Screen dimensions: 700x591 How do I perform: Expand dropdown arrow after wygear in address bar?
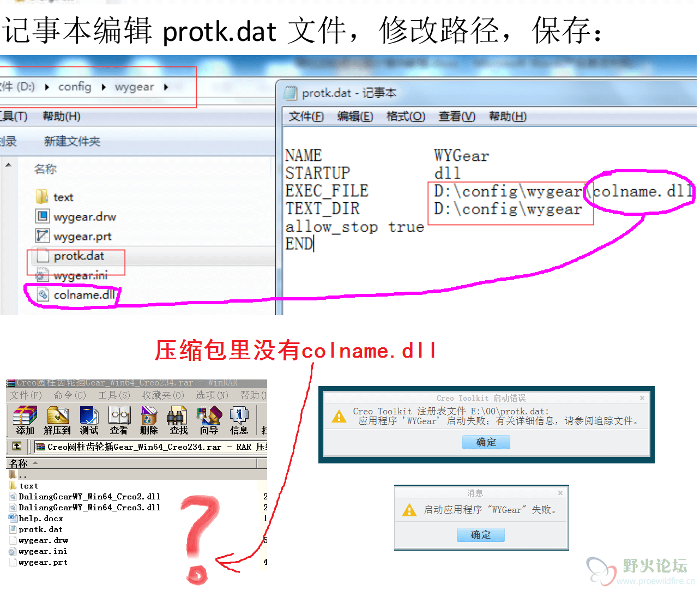166,87
